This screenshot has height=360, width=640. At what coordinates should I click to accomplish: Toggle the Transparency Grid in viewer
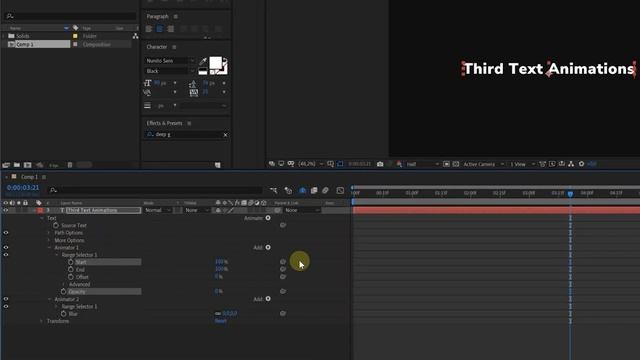[x=456, y=164]
